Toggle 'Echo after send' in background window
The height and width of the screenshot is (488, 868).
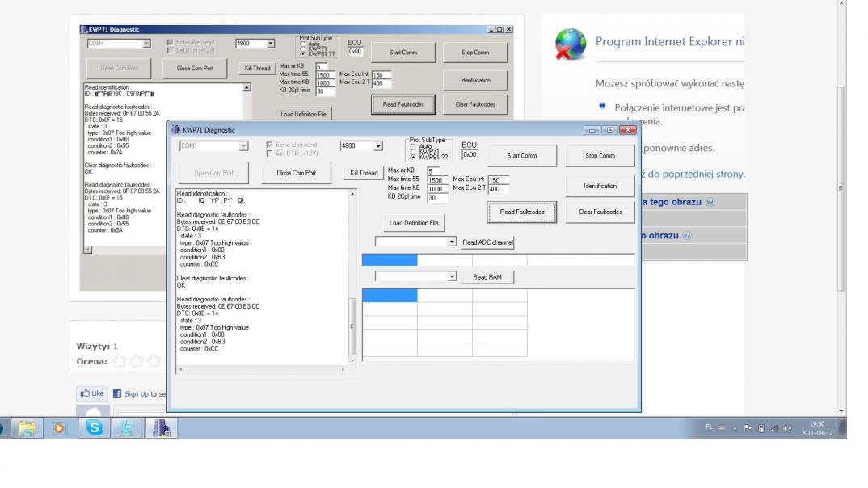pos(170,42)
